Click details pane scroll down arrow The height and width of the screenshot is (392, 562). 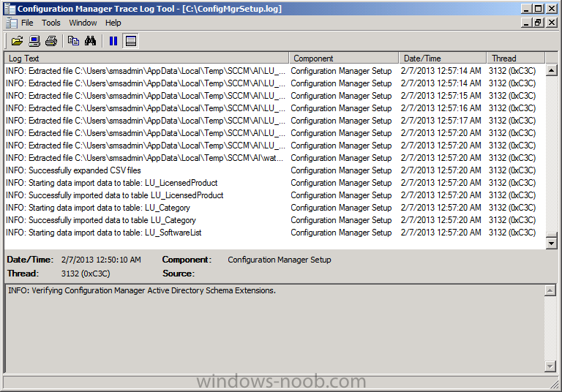[x=550, y=366]
